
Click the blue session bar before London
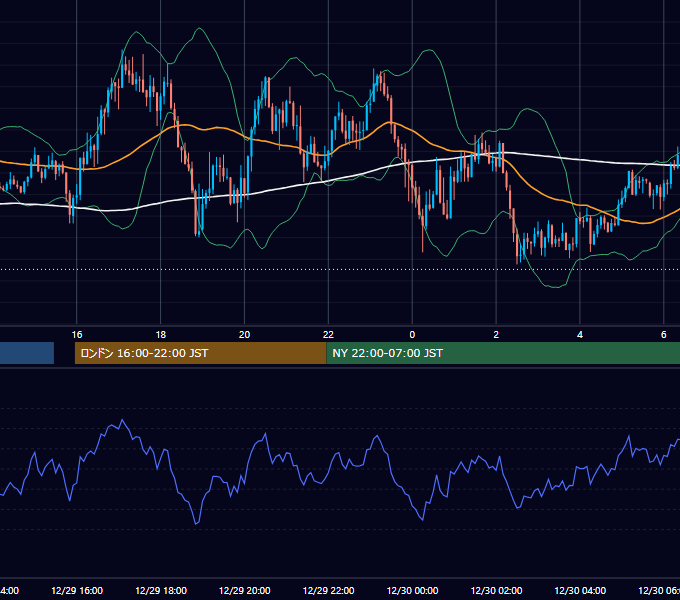click(27, 353)
